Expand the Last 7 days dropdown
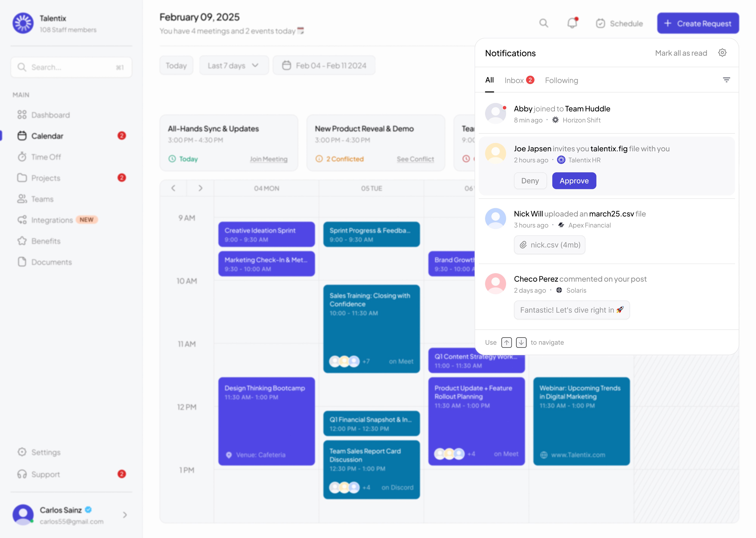The height and width of the screenshot is (538, 756). coord(233,66)
